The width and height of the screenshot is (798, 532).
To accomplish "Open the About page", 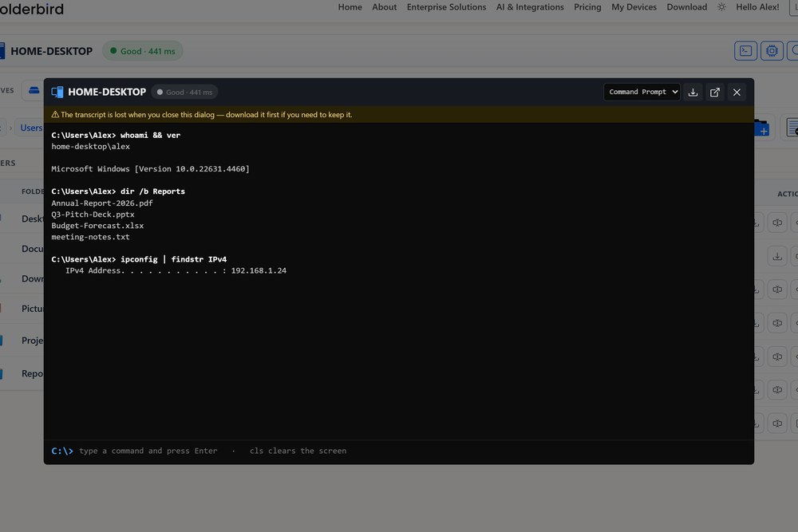I will (x=385, y=7).
